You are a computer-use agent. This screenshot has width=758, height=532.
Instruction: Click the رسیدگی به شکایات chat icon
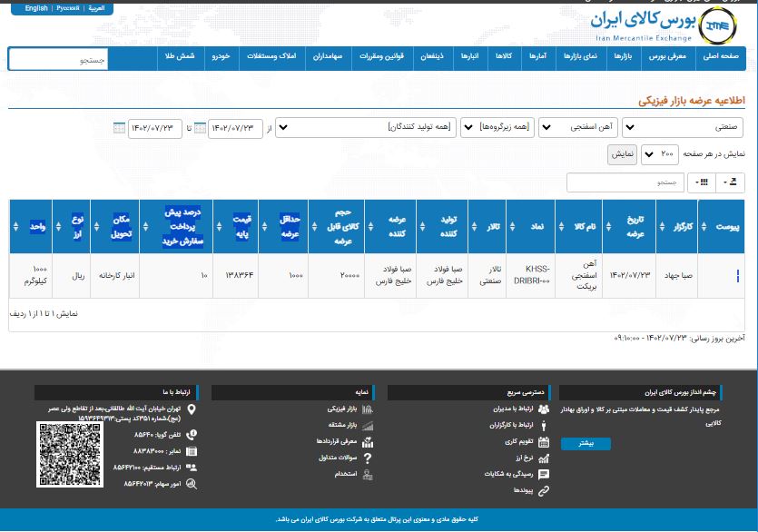(544, 475)
